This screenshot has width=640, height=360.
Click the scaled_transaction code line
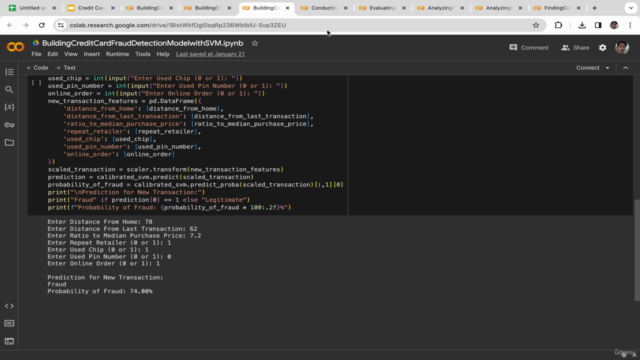tap(166, 169)
